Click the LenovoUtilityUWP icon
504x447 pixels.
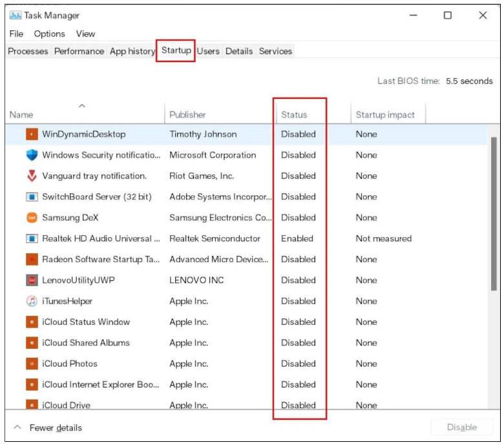click(32, 280)
